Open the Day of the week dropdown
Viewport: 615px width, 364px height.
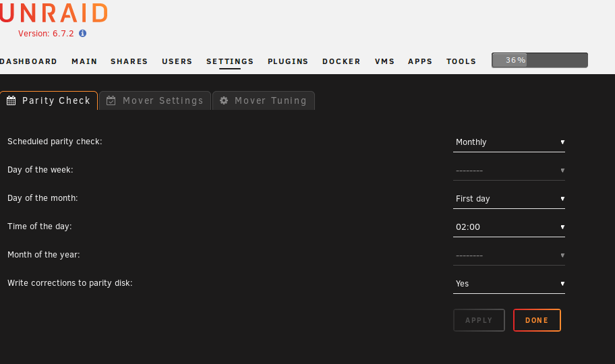pyautogui.click(x=508, y=171)
